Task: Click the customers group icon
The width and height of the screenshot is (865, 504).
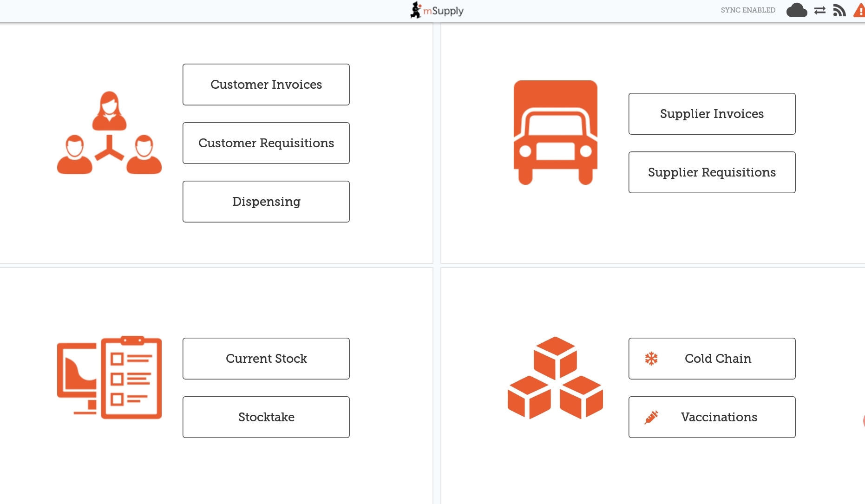Action: click(x=109, y=133)
